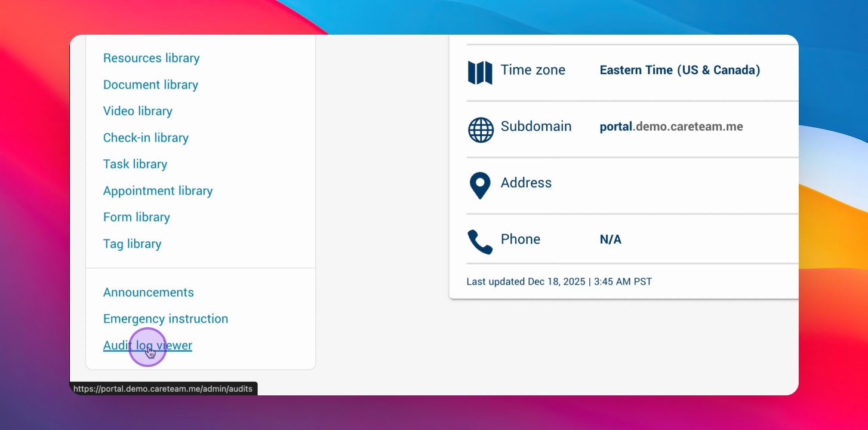
Task: Click the Phone label
Action: coord(521,239)
